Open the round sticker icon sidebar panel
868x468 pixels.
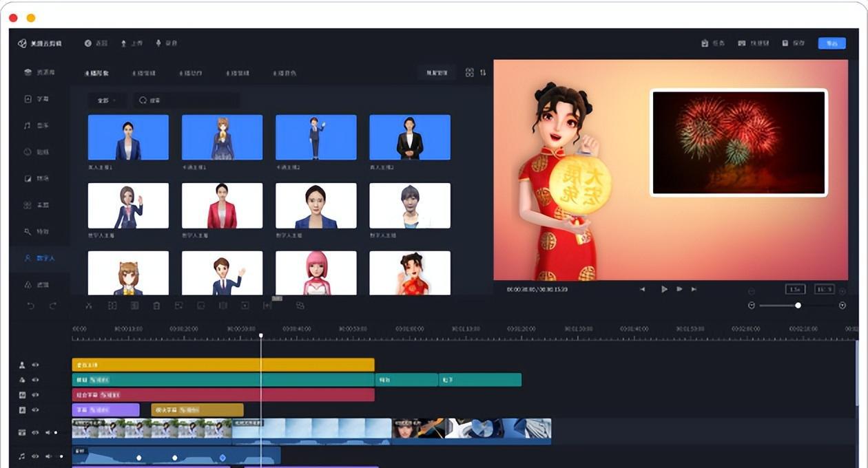point(28,151)
